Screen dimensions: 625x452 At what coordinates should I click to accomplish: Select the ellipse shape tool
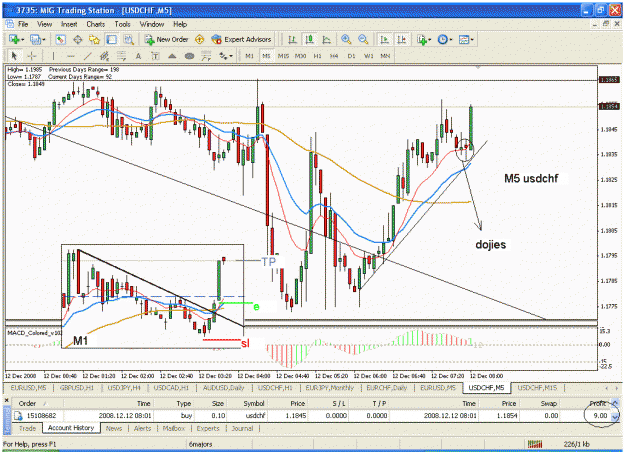[189, 56]
